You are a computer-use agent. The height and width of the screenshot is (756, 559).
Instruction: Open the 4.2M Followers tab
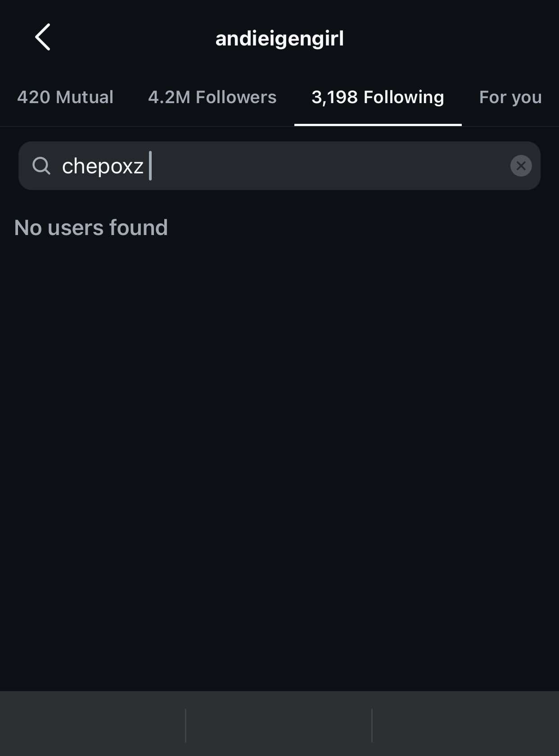click(x=212, y=97)
